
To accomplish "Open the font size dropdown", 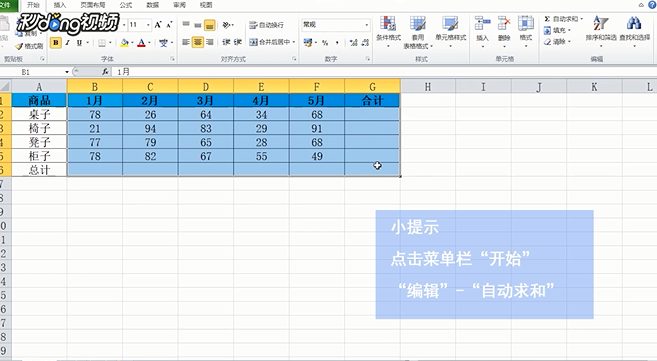I will point(148,25).
